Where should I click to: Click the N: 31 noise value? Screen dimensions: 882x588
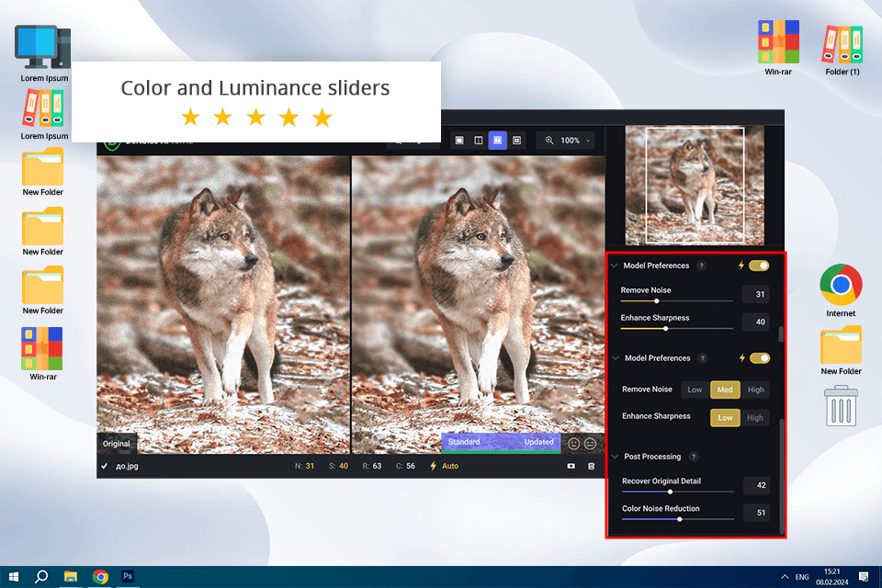[x=305, y=466]
